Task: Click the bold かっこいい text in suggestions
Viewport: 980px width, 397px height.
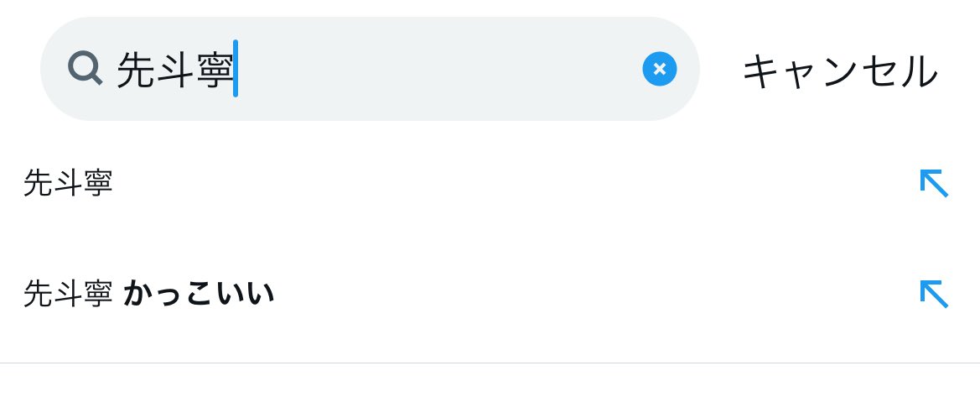Action: pos(199,294)
